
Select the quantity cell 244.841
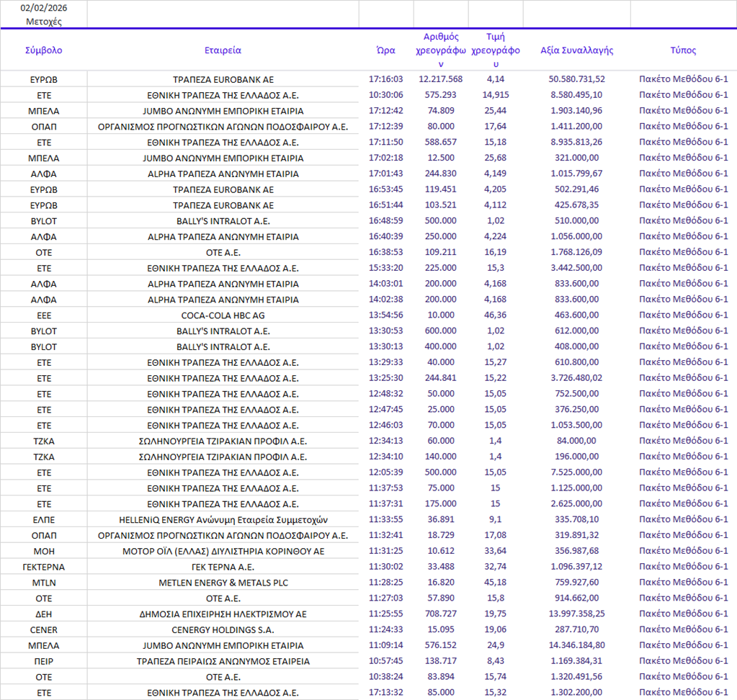(441, 378)
